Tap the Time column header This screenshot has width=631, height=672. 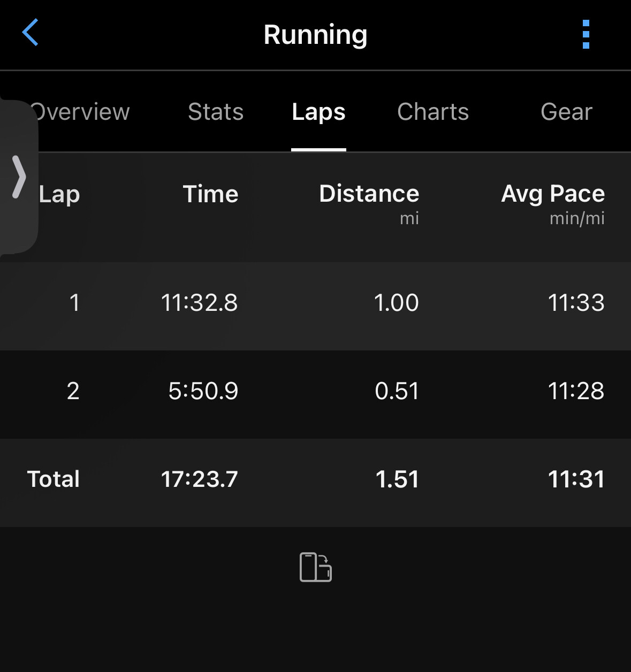tap(210, 194)
